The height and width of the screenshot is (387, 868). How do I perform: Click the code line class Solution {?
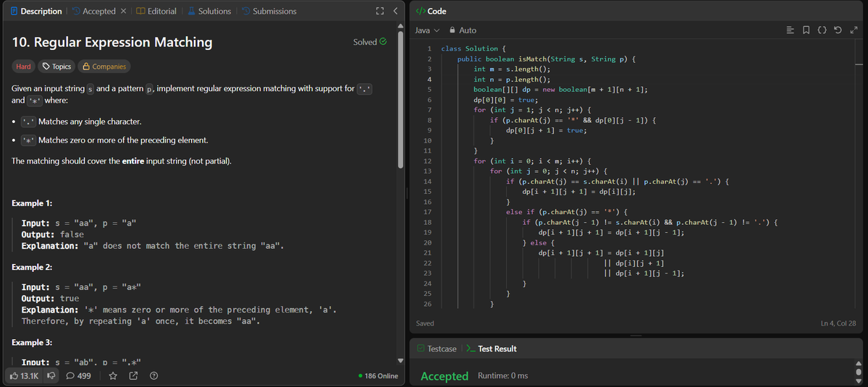coord(473,48)
